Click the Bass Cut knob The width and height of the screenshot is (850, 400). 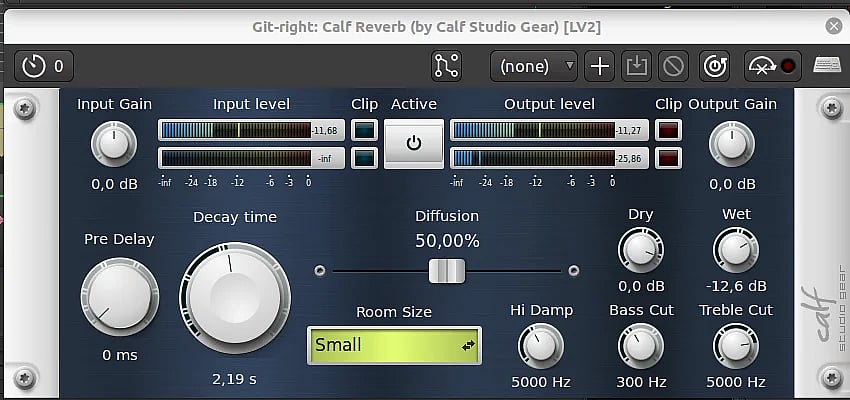pos(641,346)
